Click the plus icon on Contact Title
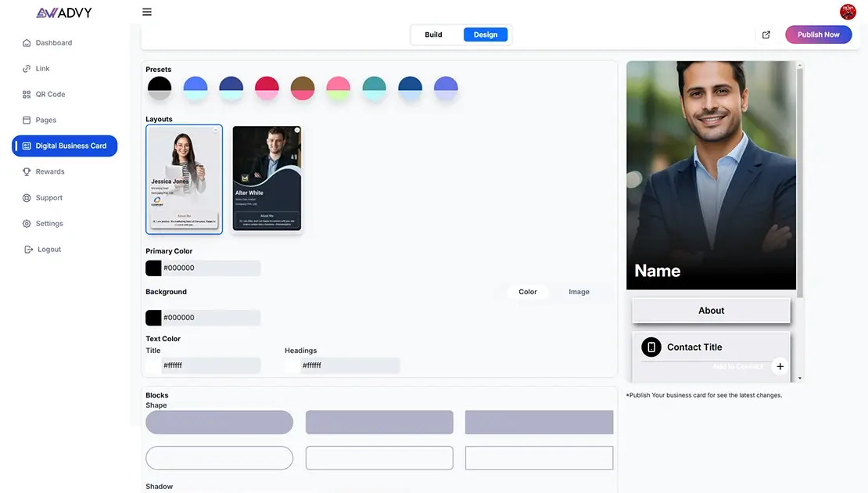The width and height of the screenshot is (868, 493). pyautogui.click(x=780, y=366)
